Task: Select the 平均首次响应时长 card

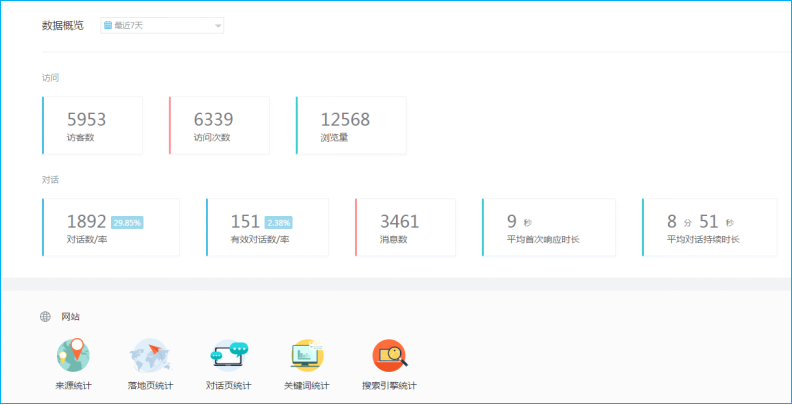Action: click(549, 227)
